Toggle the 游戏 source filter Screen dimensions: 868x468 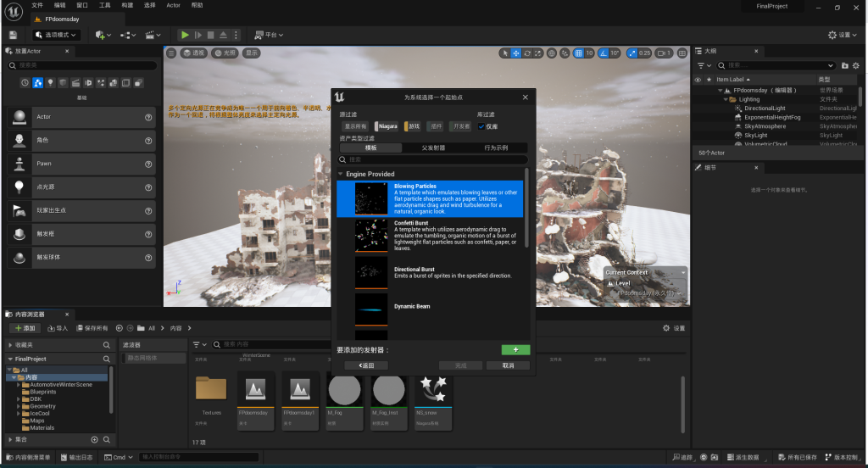point(413,126)
